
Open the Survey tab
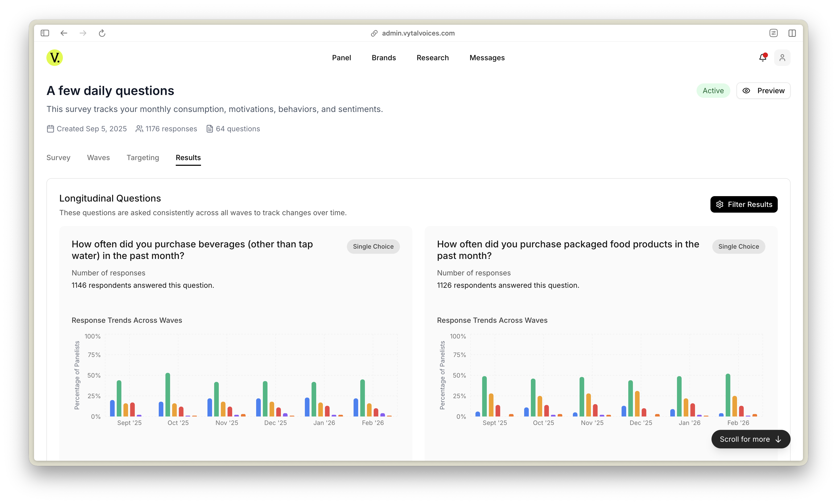58,158
